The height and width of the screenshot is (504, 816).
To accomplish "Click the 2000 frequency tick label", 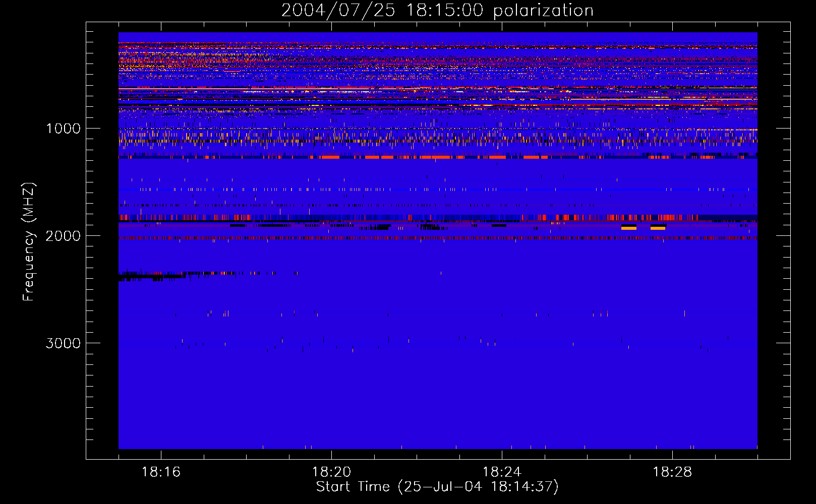I will click(63, 236).
